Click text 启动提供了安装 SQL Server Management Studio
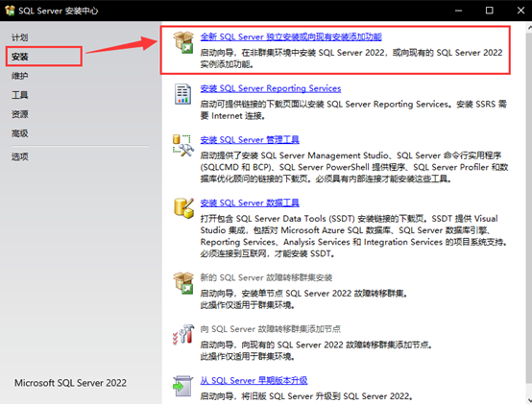532x404 pixels. (x=354, y=167)
